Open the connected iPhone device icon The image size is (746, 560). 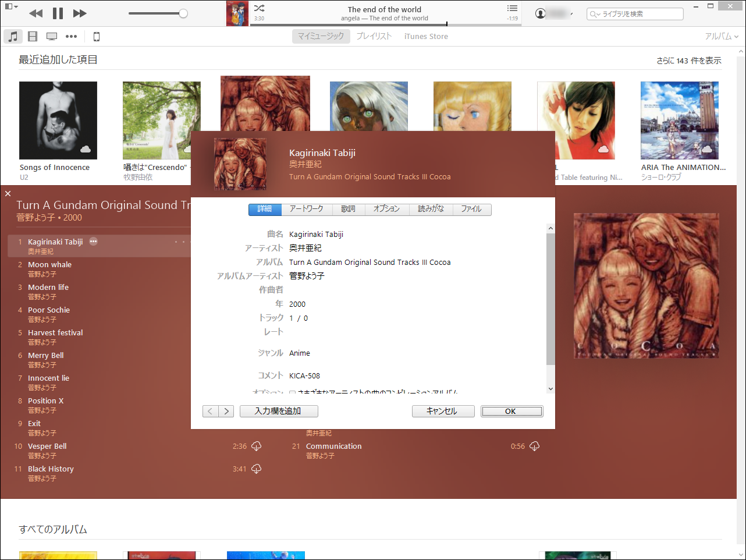tap(96, 36)
